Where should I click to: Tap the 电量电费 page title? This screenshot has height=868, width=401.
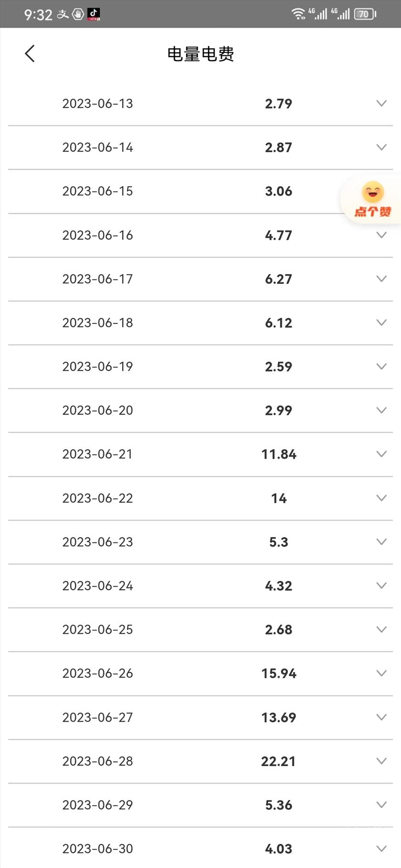click(x=200, y=54)
